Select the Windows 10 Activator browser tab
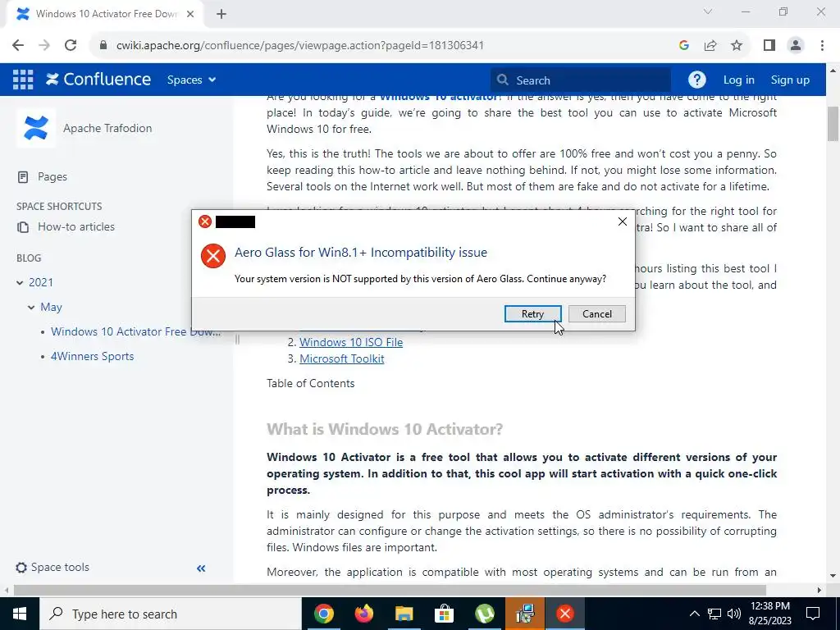 coord(106,14)
